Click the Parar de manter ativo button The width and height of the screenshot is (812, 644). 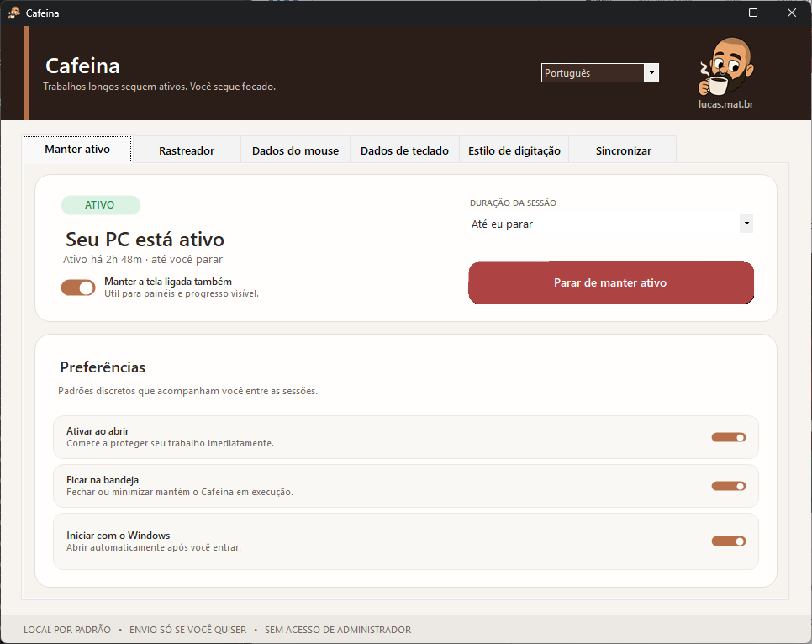(x=611, y=282)
